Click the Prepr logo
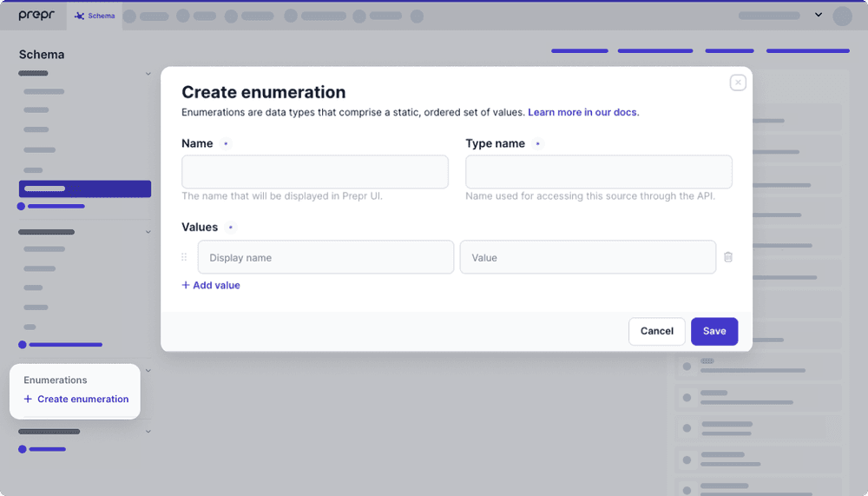The image size is (868, 496). coord(36,16)
